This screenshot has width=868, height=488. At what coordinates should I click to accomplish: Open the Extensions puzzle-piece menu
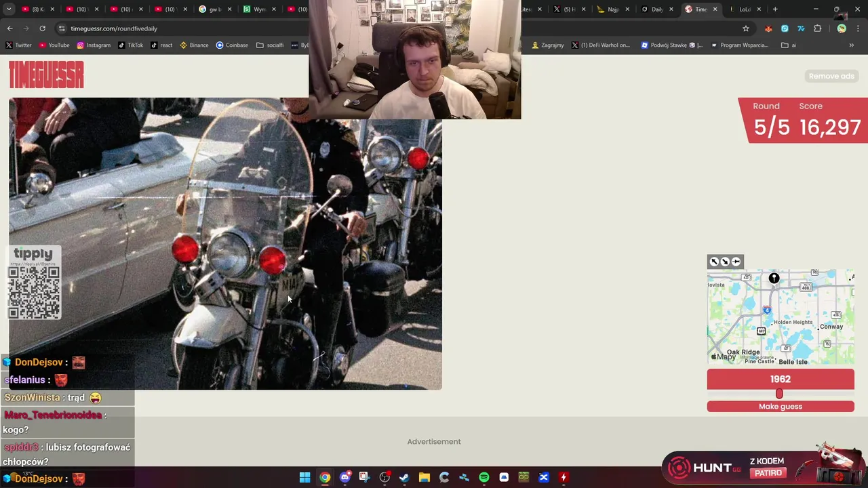click(x=817, y=28)
